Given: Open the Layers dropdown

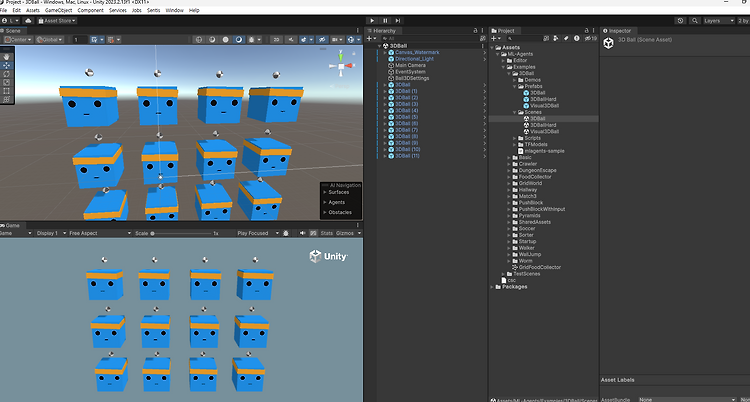Looking at the screenshot, I should tap(719, 21).
